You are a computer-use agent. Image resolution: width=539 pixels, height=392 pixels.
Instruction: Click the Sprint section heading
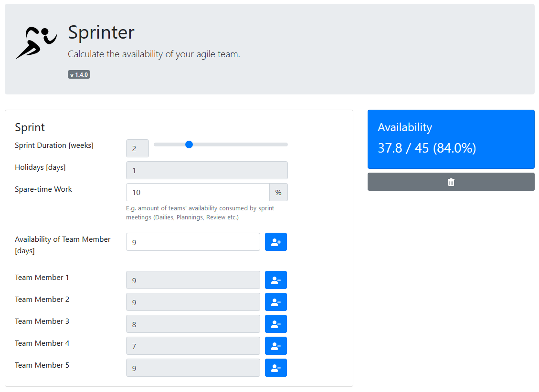pos(30,127)
